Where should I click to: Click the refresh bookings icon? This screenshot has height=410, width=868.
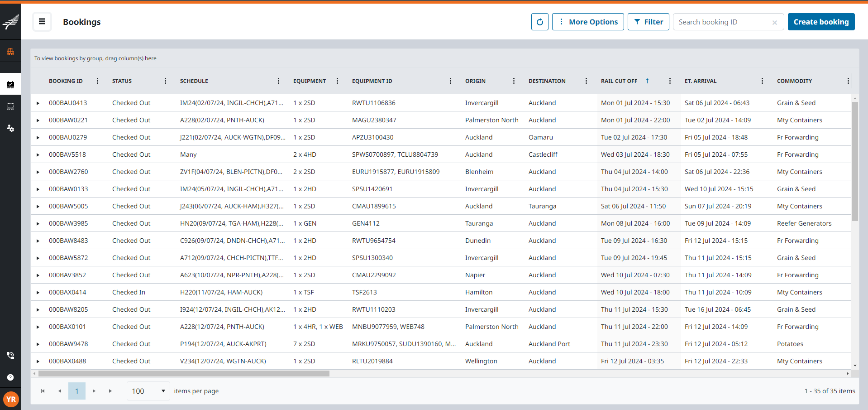coord(539,22)
